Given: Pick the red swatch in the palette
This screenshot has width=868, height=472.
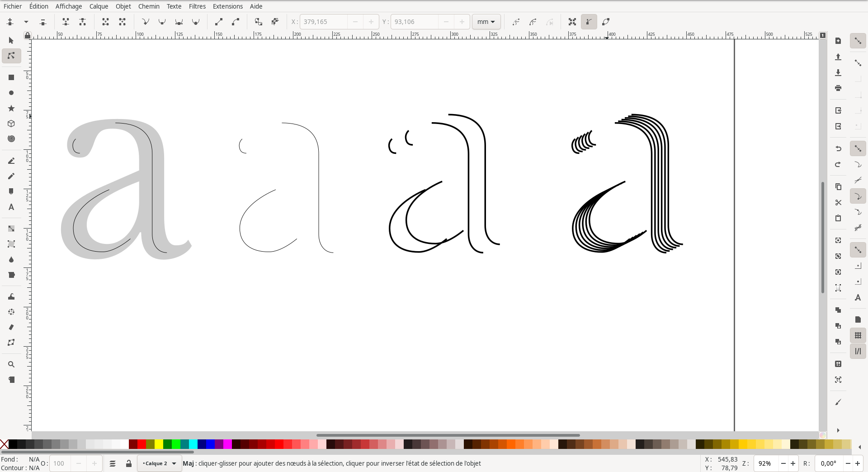Looking at the screenshot, I should pos(142,444).
